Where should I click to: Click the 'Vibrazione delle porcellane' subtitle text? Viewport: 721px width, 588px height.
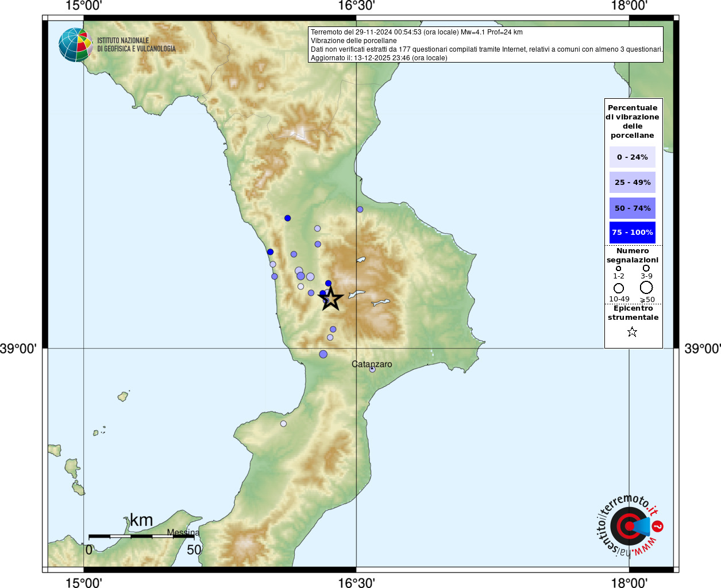click(354, 41)
